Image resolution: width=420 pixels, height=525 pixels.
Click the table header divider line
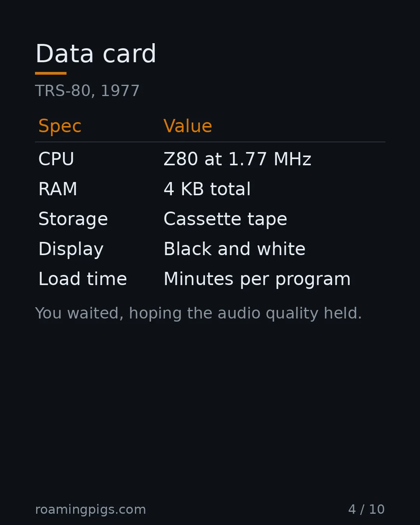(x=210, y=142)
